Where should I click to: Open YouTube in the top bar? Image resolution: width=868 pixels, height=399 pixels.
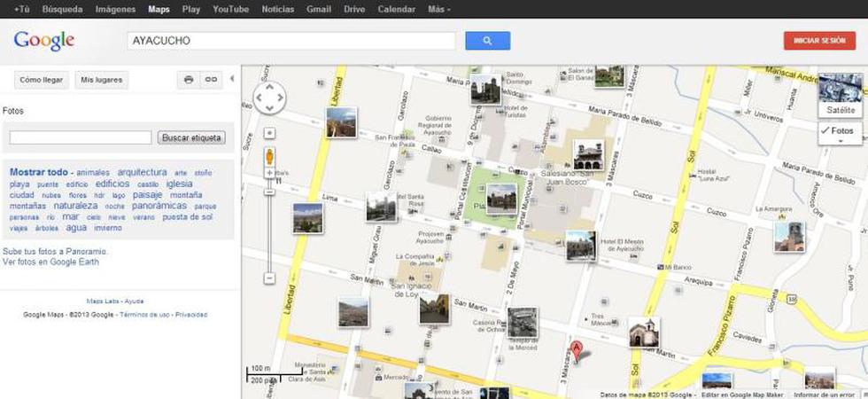pos(231,10)
